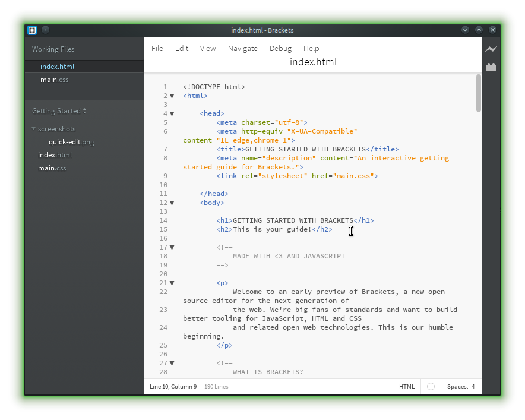Image resolution: width=525 pixels, height=420 pixels.
Task: Click the Working Files header
Action: (53, 49)
